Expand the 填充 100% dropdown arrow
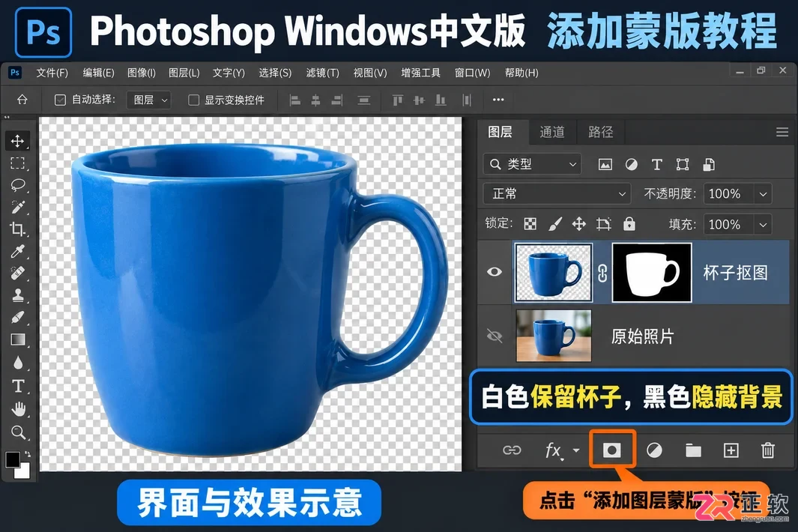This screenshot has width=798, height=532. click(763, 225)
